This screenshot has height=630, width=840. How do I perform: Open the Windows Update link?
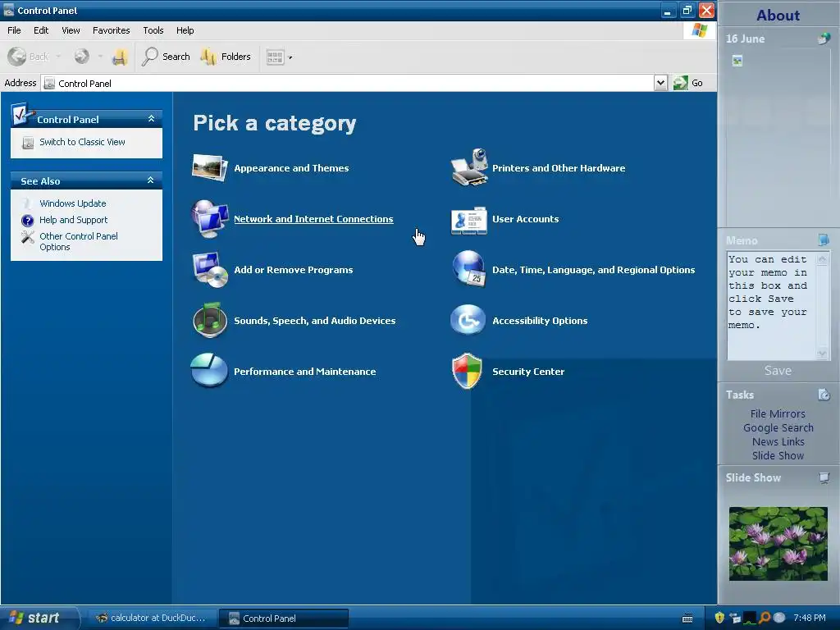tap(73, 203)
